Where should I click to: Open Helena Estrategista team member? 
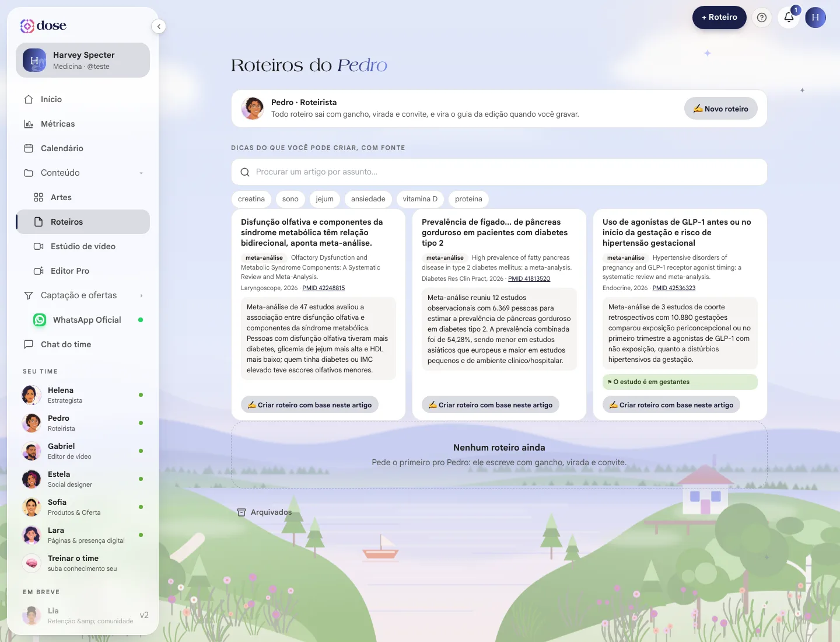(x=83, y=395)
